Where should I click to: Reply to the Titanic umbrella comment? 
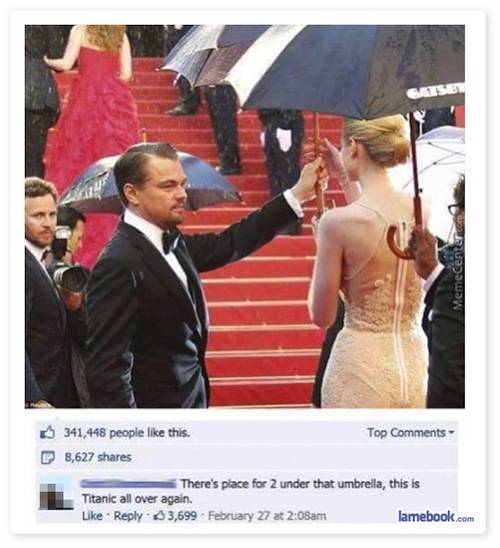coord(128,516)
